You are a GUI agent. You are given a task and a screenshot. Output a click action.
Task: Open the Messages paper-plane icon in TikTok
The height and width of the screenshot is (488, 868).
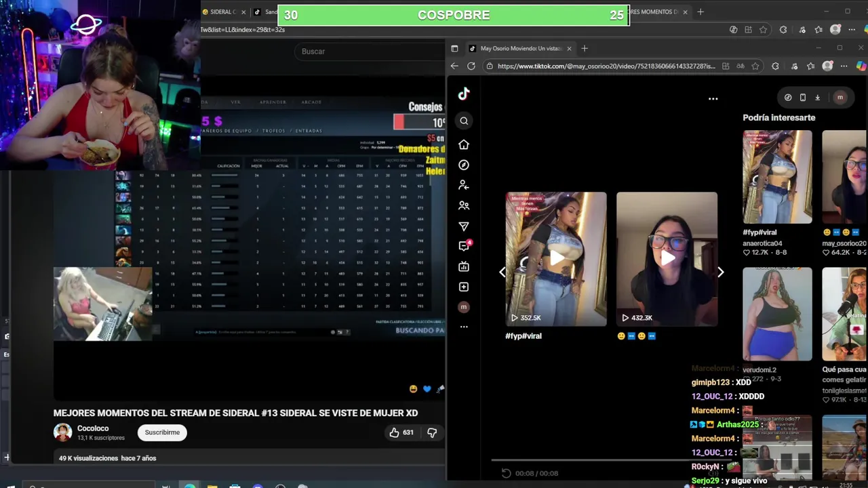click(x=464, y=226)
